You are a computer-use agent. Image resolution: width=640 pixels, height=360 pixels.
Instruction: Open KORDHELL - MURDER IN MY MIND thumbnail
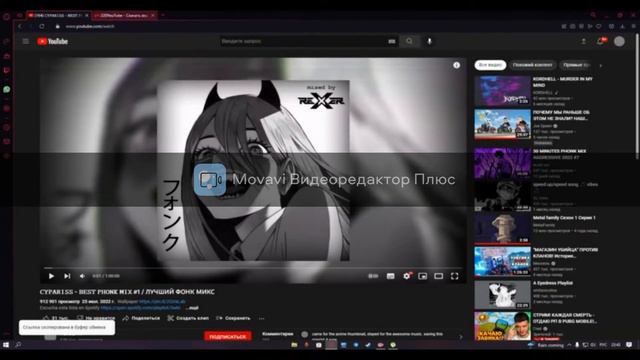coord(502,90)
